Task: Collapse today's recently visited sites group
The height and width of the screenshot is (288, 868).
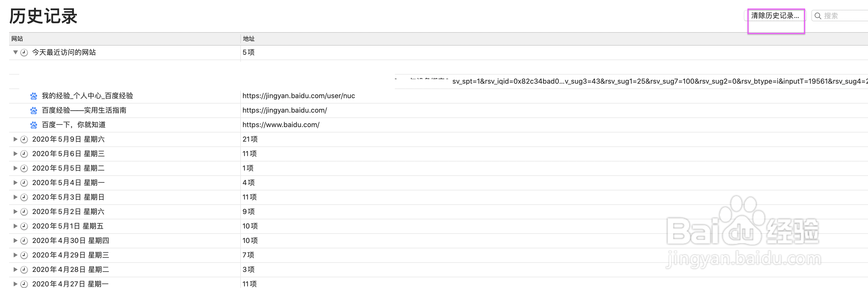Action: coord(15,52)
